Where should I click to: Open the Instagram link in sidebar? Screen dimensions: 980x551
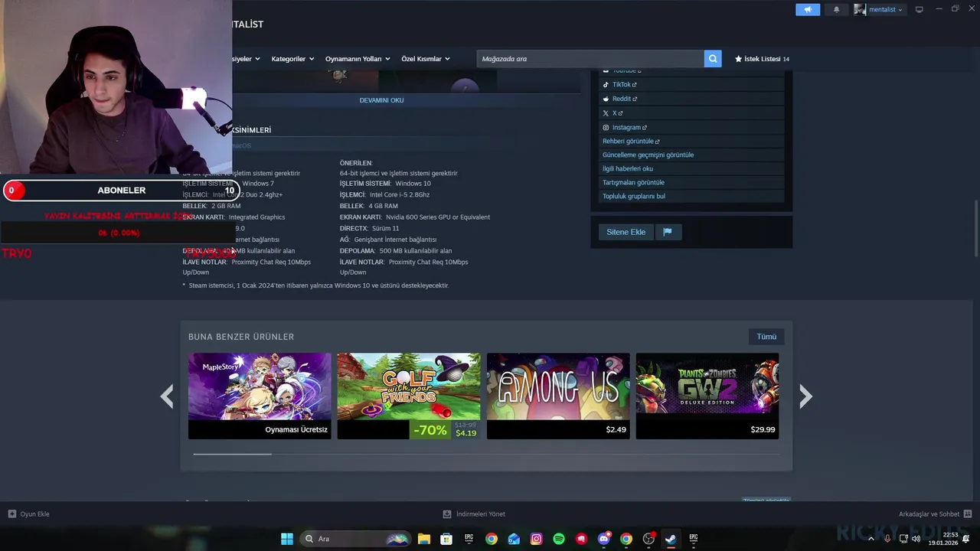click(x=629, y=128)
